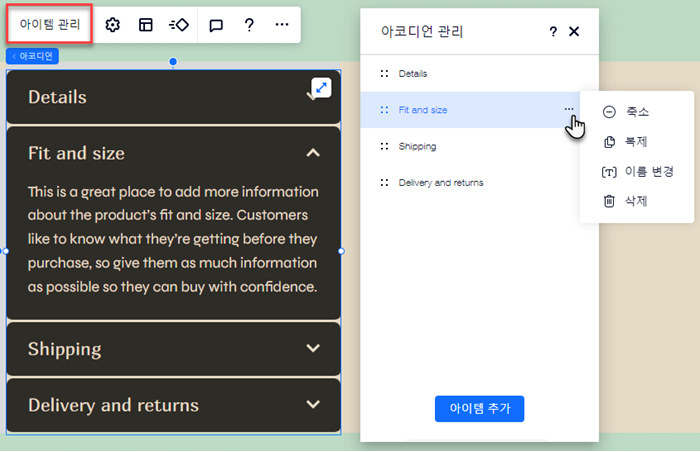Click 삭제 to delete the item
700x452 pixels.
pyautogui.click(x=637, y=202)
